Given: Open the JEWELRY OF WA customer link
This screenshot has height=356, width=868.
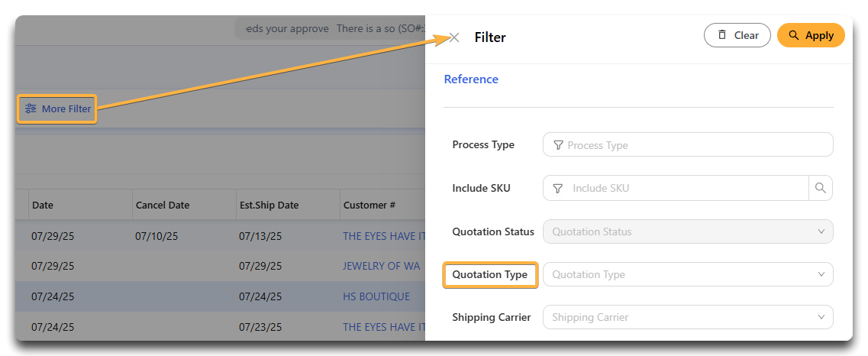Looking at the screenshot, I should coord(382,266).
